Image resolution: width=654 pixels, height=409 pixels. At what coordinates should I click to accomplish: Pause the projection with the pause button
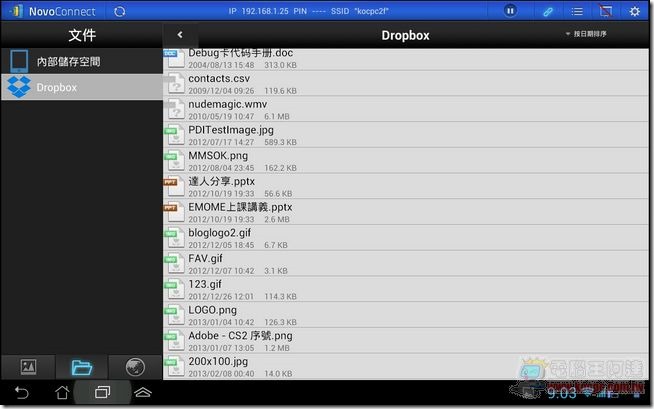point(510,11)
